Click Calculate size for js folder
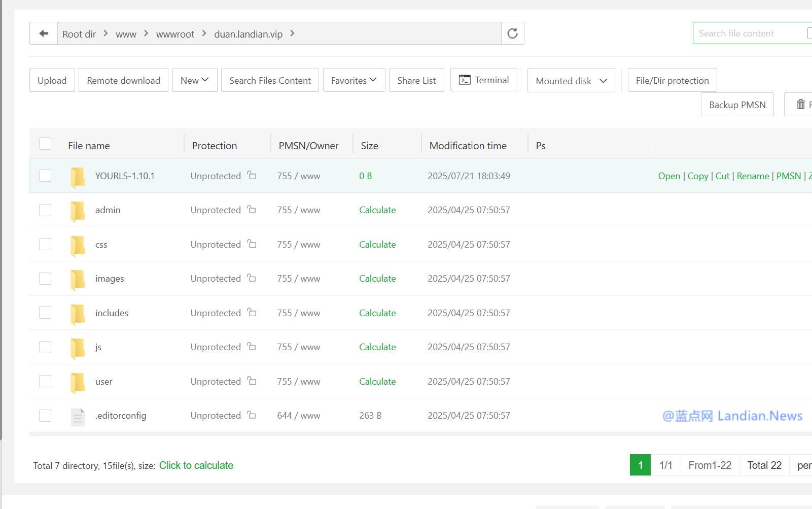The width and height of the screenshot is (812, 509). [377, 347]
